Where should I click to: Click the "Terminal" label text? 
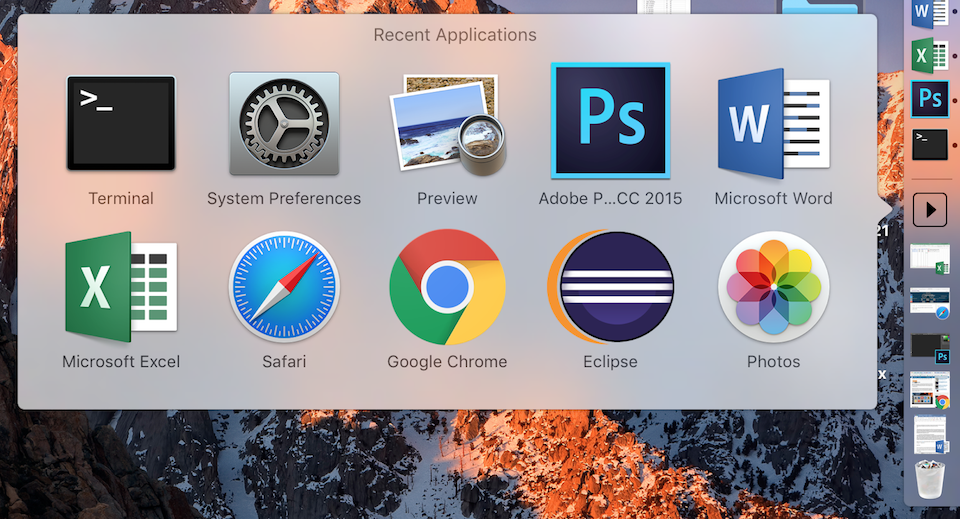pyautogui.click(x=121, y=198)
